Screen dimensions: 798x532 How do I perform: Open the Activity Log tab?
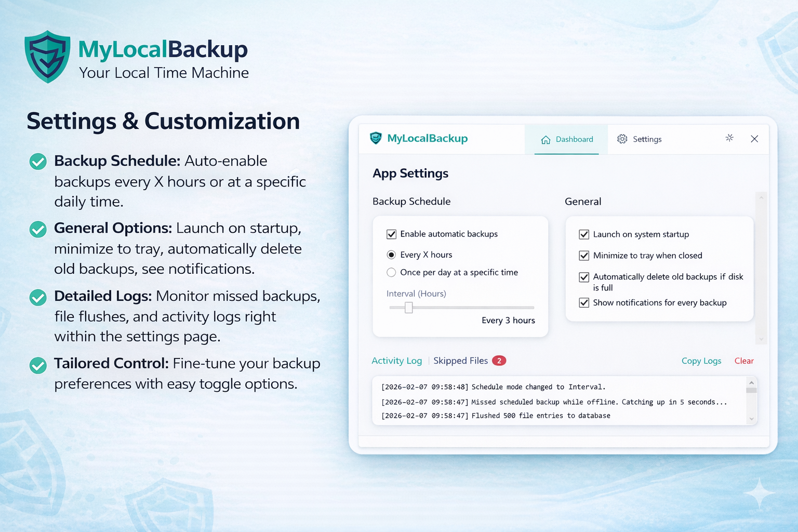[x=396, y=360]
